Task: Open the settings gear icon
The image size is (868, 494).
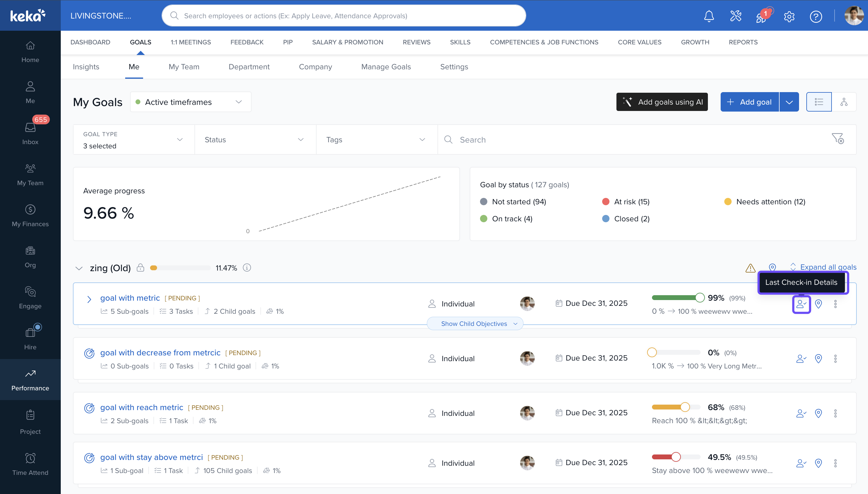Action: [789, 16]
